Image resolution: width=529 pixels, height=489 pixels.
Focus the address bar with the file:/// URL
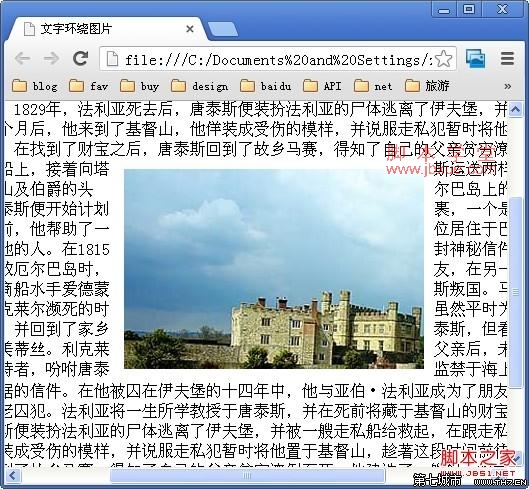[278, 59]
